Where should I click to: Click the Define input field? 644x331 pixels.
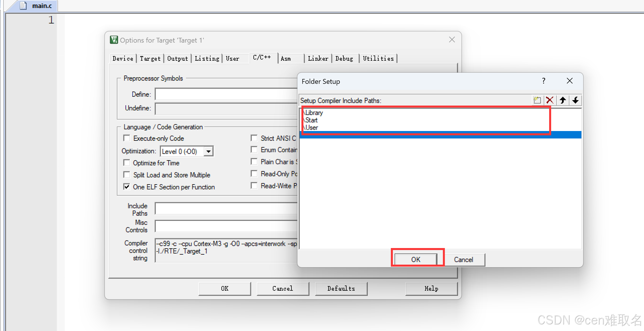tap(226, 94)
